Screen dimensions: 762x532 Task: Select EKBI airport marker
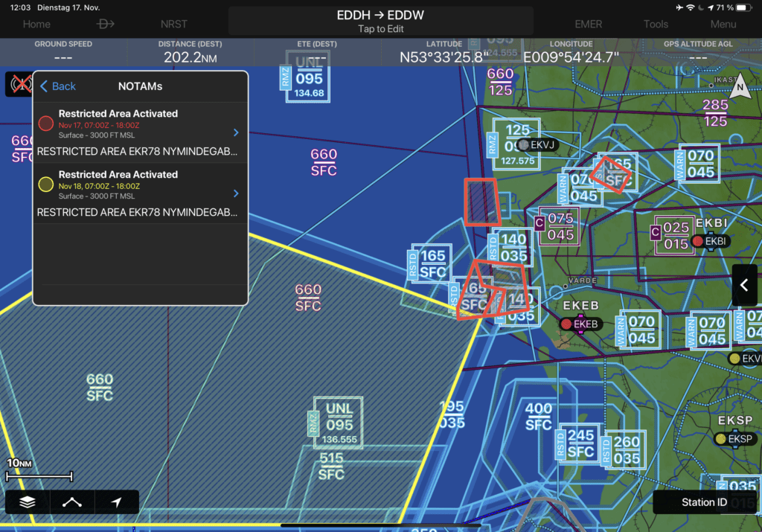[x=710, y=241]
